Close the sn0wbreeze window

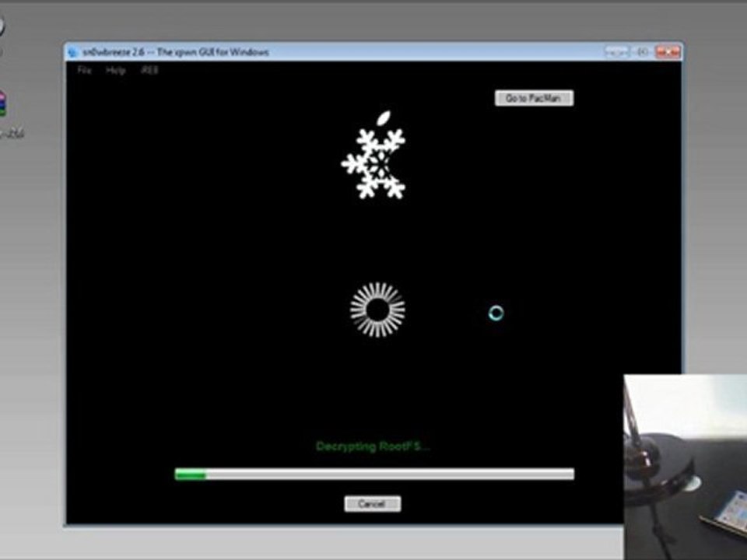pyautogui.click(x=668, y=51)
